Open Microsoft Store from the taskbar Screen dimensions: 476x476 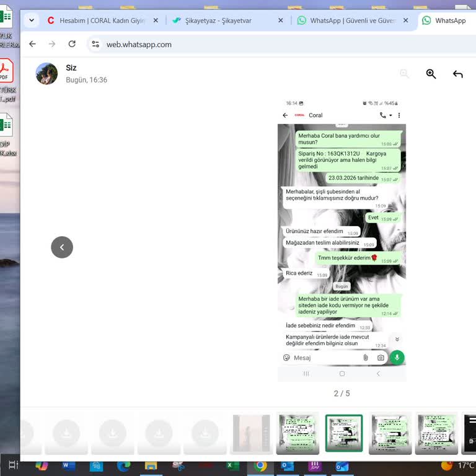96,465
